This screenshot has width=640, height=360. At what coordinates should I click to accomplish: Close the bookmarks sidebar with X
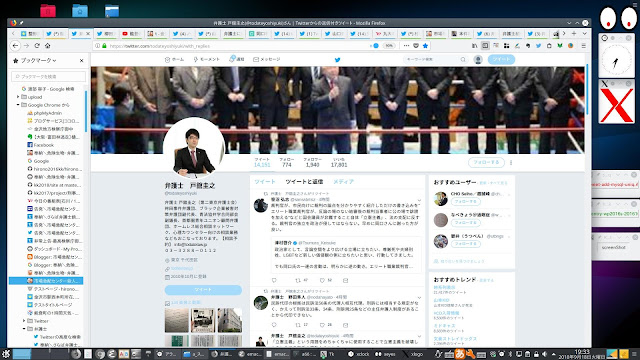coord(82,60)
